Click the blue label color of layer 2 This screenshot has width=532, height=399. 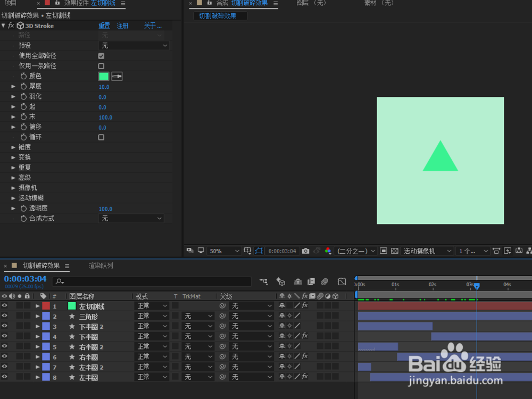[x=46, y=316]
